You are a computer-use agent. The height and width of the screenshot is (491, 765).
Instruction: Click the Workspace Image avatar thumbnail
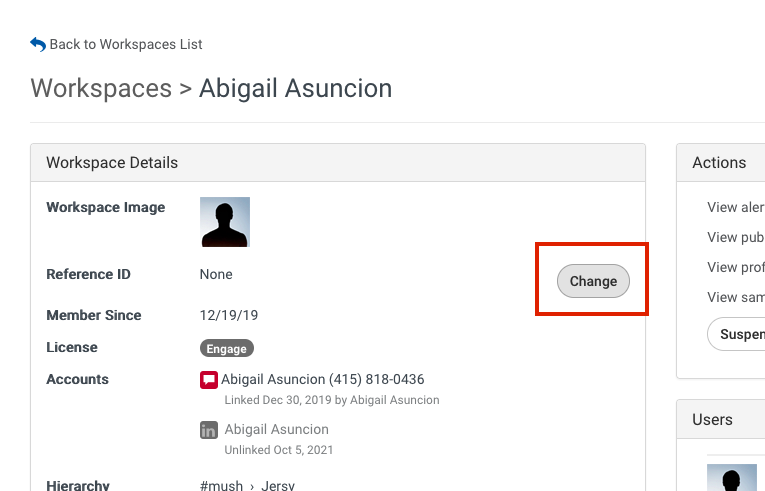click(225, 222)
